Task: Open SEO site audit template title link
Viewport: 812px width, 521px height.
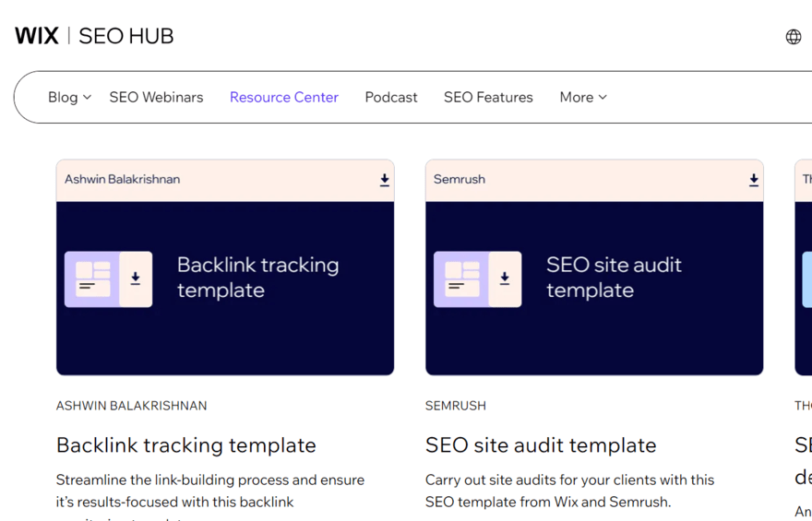Action: tap(541, 445)
